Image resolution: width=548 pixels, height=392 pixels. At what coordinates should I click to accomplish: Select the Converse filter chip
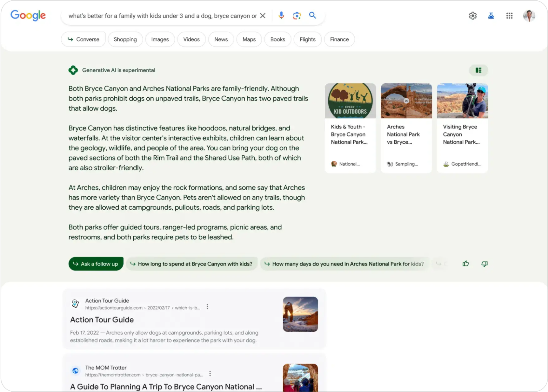83,39
